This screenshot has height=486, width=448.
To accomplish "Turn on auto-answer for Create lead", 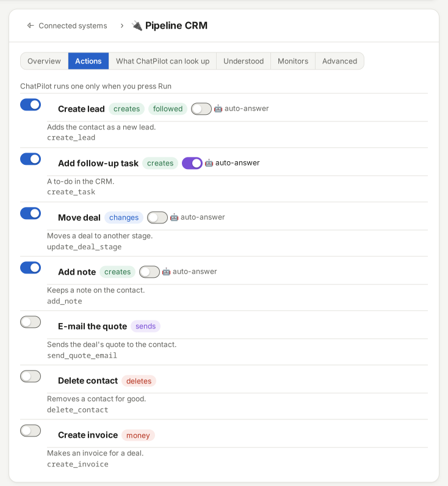I will (201, 109).
